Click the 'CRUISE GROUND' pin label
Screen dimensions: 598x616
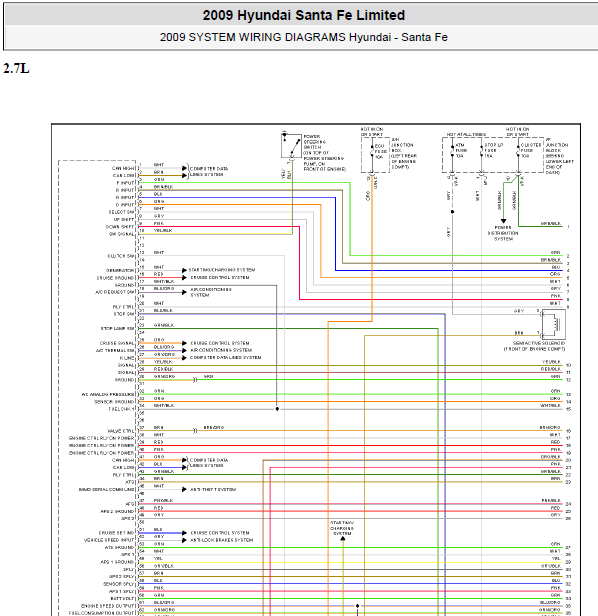point(116,278)
